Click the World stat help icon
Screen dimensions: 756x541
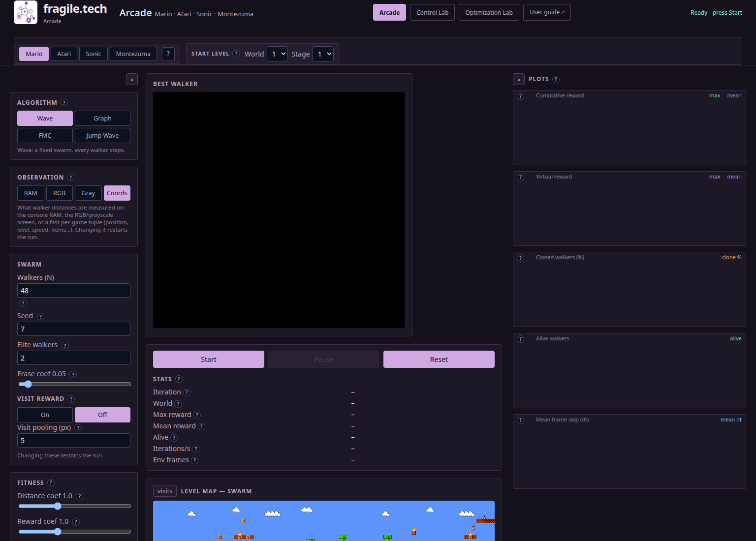click(178, 404)
